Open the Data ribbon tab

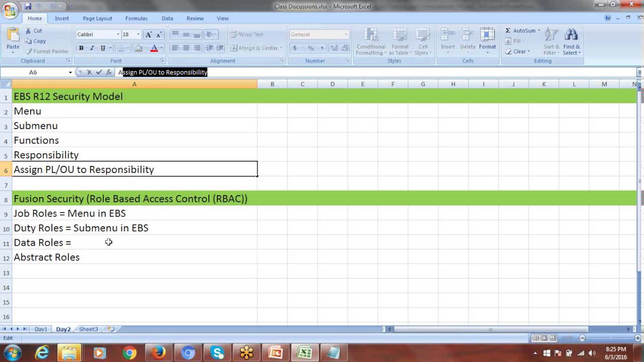click(x=168, y=18)
